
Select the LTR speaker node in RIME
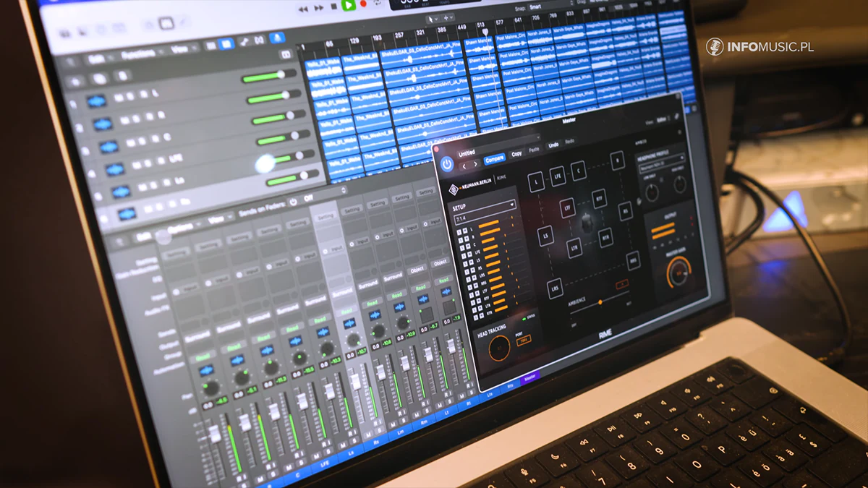click(x=575, y=249)
